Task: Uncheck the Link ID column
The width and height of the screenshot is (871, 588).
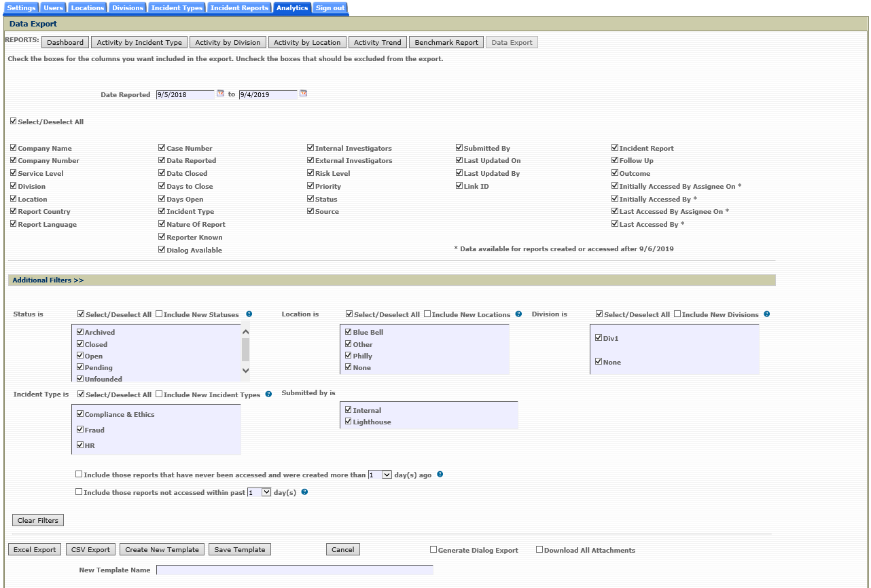Action: point(459,185)
